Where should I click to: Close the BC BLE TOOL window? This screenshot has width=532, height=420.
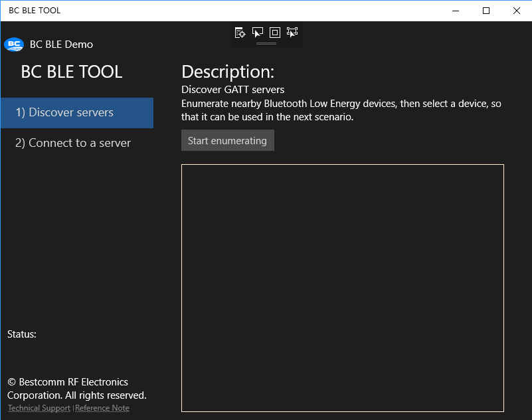click(x=517, y=11)
